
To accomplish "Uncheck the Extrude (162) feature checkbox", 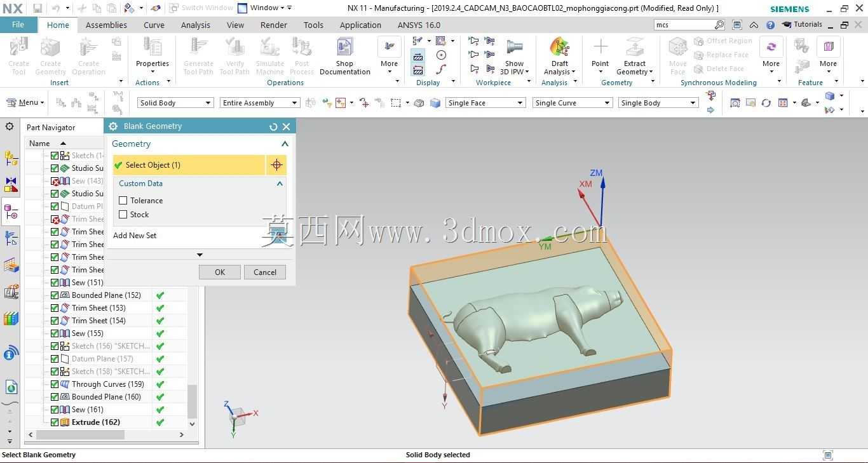I will pyautogui.click(x=55, y=422).
